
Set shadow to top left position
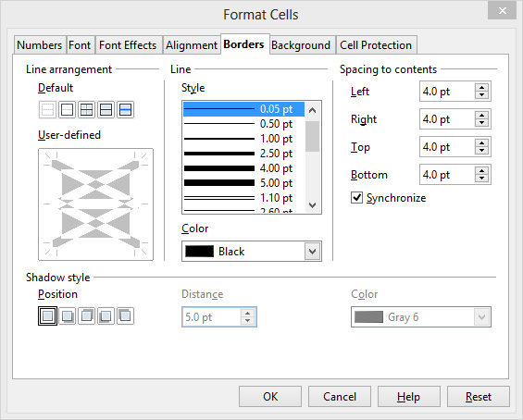pyautogui.click(x=125, y=315)
